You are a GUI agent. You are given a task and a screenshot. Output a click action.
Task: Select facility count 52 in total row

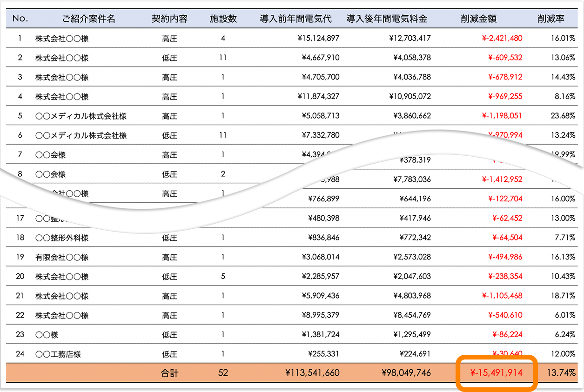pos(223,372)
